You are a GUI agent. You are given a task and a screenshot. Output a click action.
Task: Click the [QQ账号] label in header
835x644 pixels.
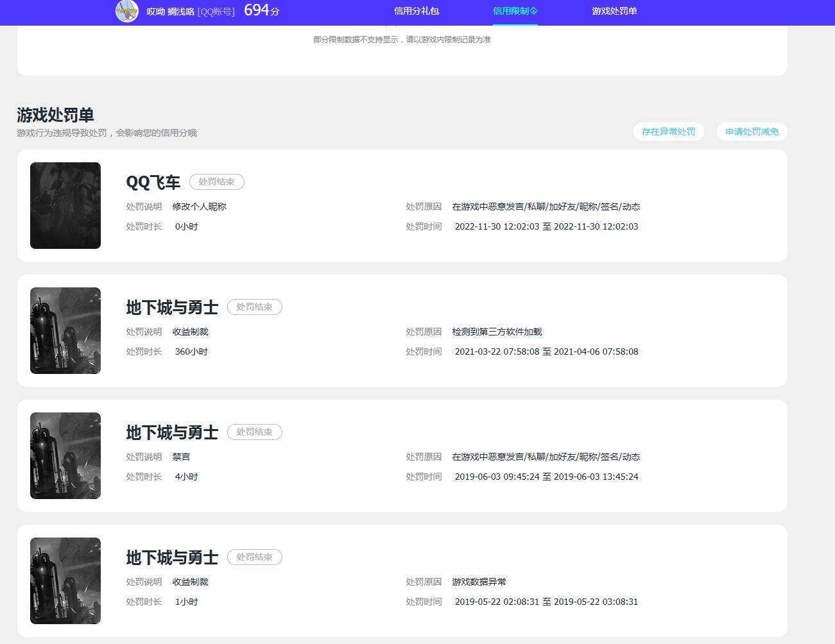(x=216, y=12)
